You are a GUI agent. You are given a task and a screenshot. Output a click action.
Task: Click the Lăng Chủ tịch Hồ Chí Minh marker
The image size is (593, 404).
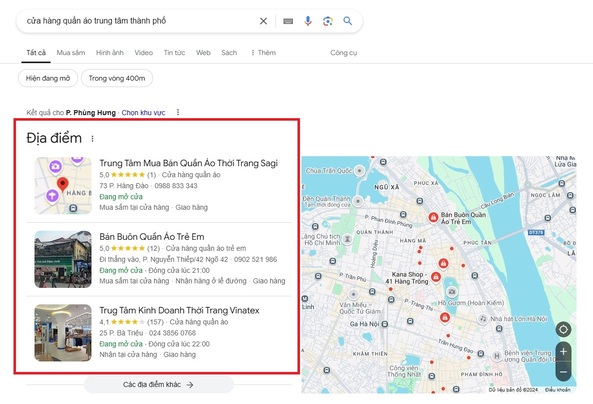click(347, 239)
